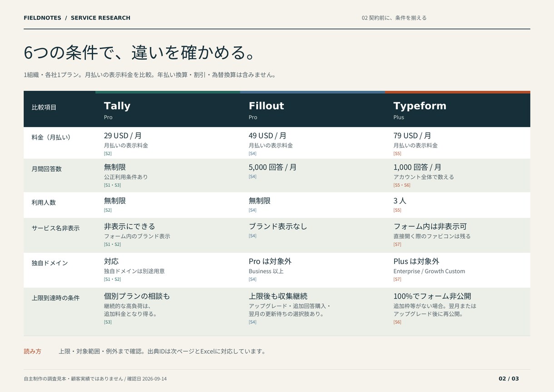554x392 pixels.
Task: Click the '[S5・S6]' source reference
Action: (x=402, y=185)
